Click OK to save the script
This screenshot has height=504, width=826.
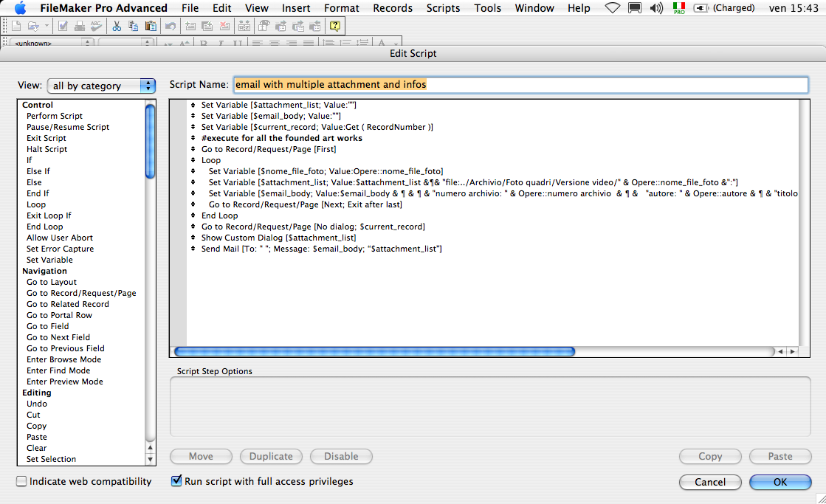click(780, 482)
